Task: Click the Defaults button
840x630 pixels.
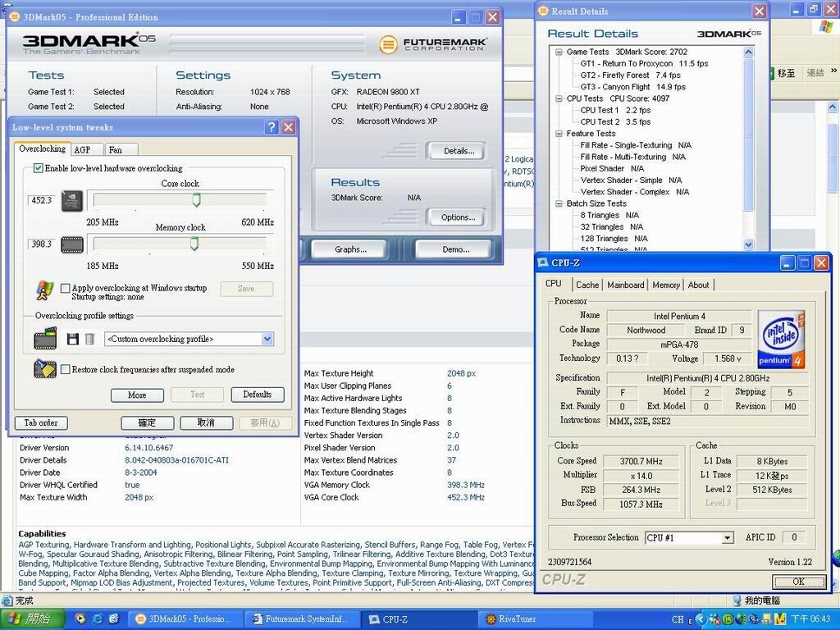Action: (257, 395)
